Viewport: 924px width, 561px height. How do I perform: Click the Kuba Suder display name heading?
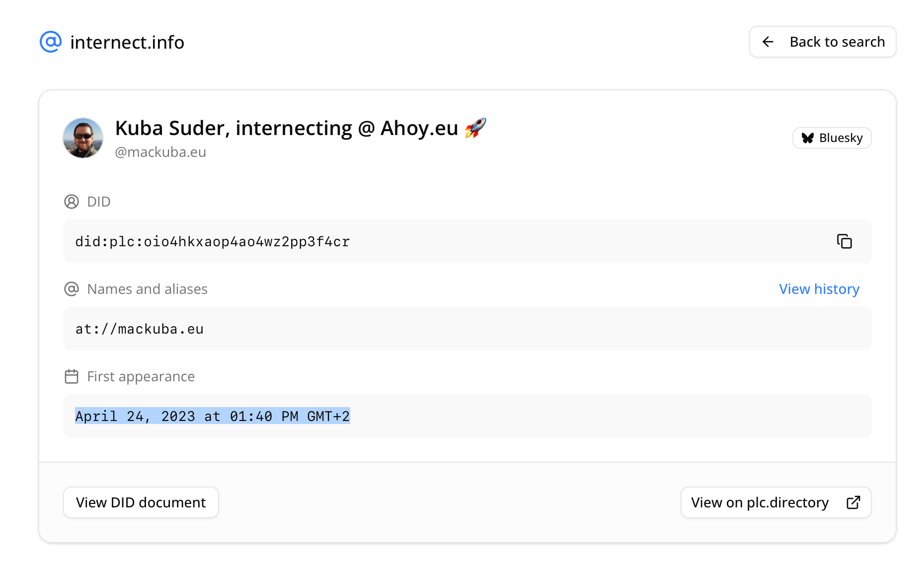[x=286, y=128]
